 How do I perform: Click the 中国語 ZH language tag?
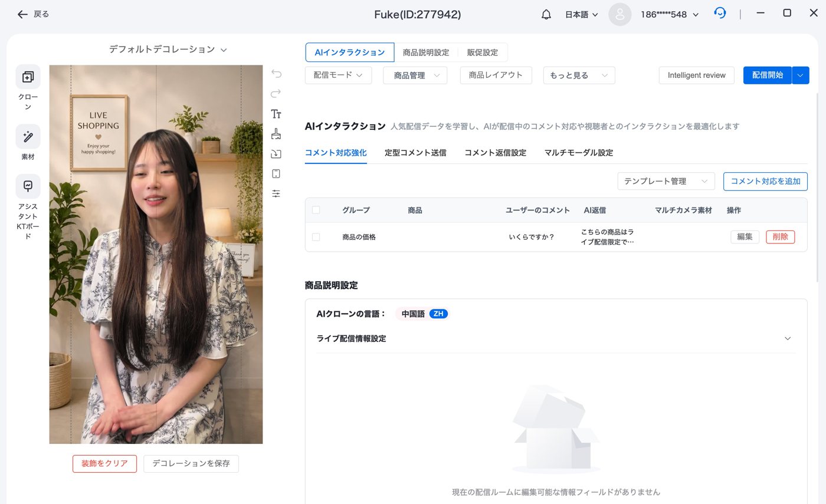click(422, 314)
